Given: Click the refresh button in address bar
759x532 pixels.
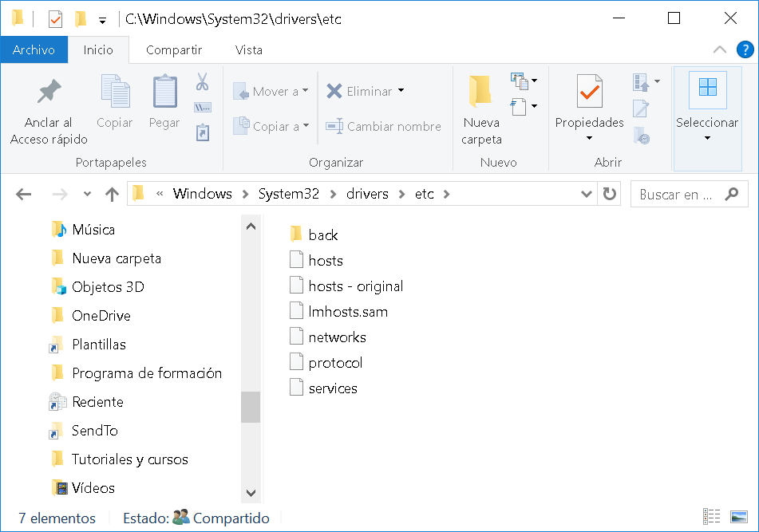Looking at the screenshot, I should click(610, 194).
